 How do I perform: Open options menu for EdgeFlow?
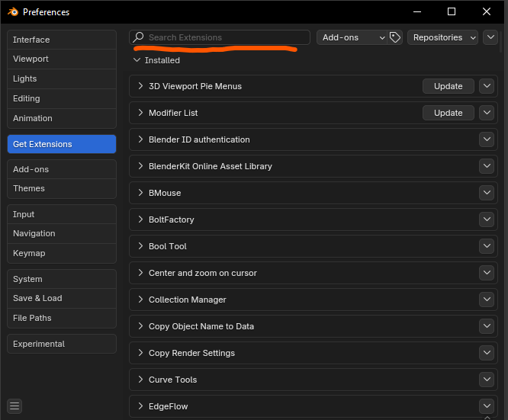tap(487, 406)
